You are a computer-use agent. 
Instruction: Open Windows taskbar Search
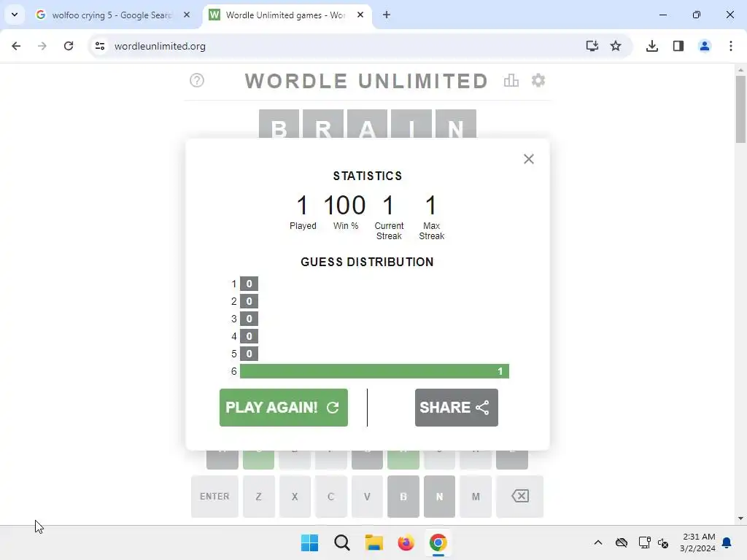point(342,542)
